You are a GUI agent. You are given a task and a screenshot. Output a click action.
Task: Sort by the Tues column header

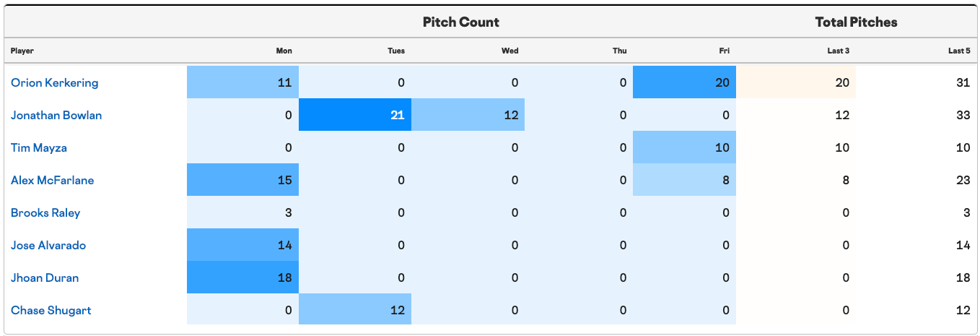point(396,51)
